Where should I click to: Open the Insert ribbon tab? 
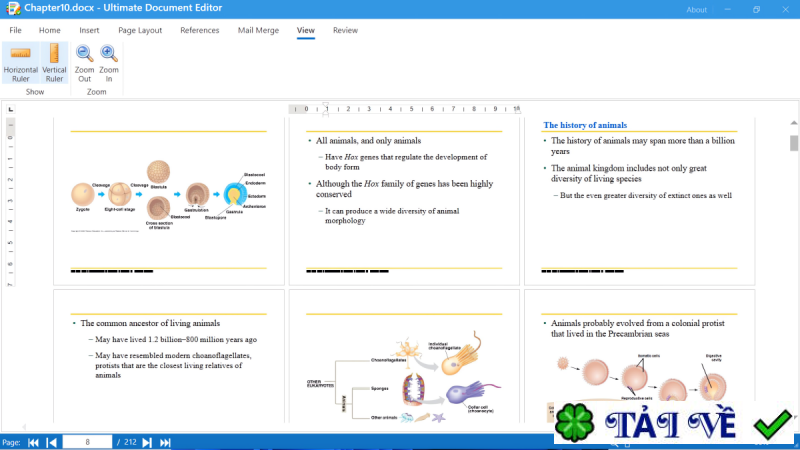[x=89, y=30]
